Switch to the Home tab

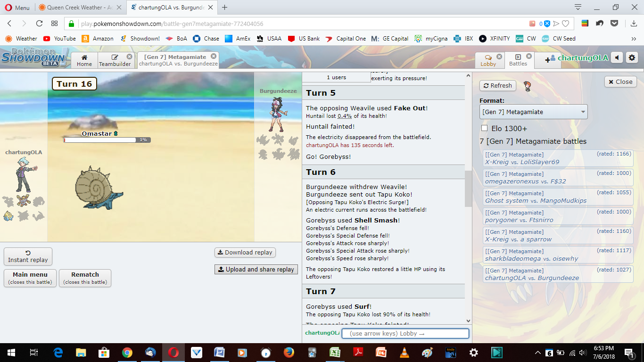coord(84,60)
